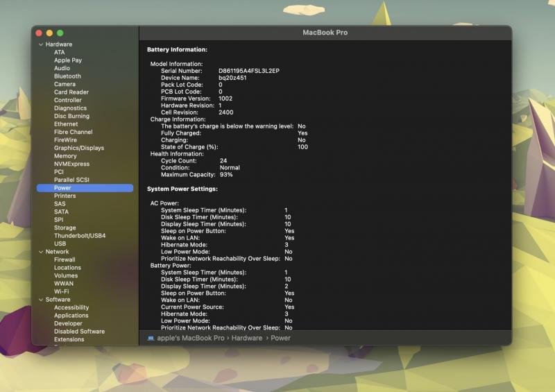Click the System Power Settings heading
The image size is (555, 392).
182,189
